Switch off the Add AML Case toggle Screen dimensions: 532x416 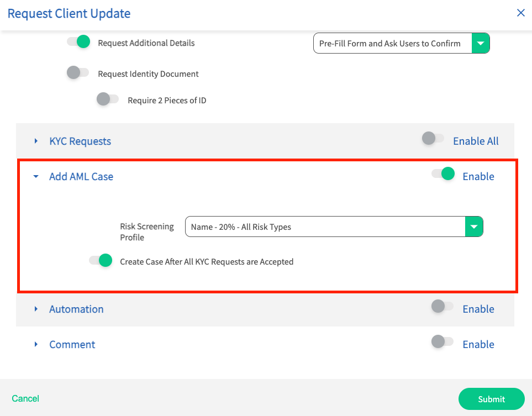pyautogui.click(x=443, y=173)
